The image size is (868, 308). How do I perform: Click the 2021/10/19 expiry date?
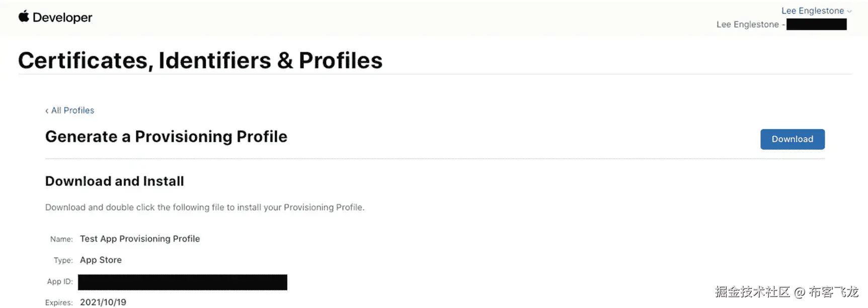(103, 302)
